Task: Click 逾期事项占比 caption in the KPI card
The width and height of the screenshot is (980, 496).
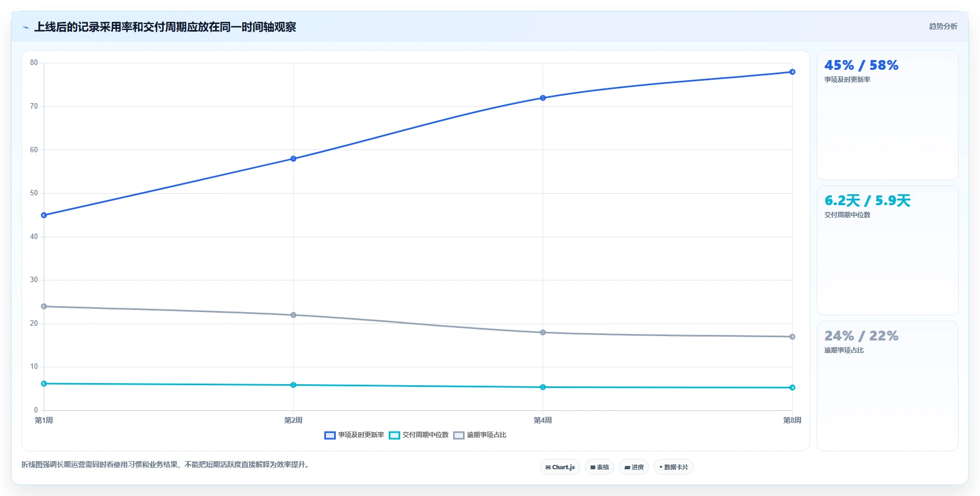Action: (x=844, y=350)
